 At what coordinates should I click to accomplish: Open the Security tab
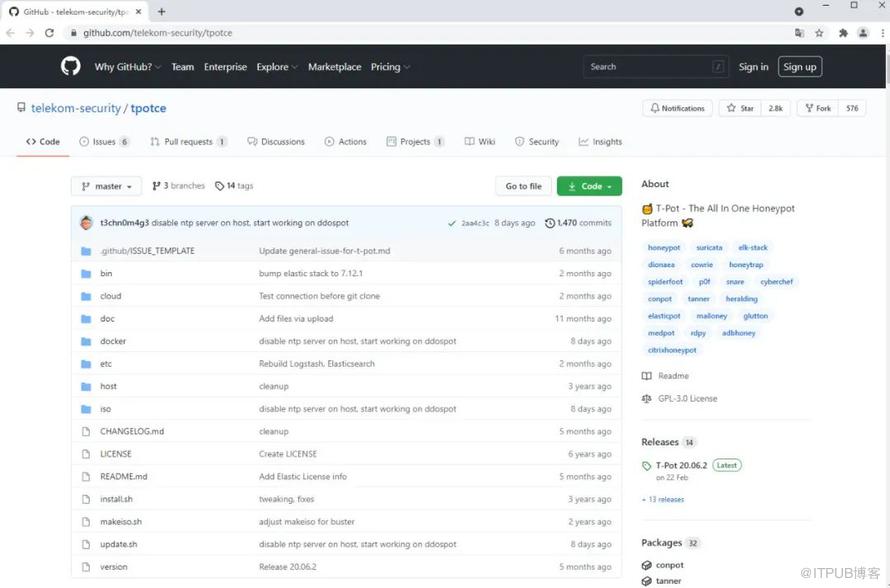tap(536, 141)
